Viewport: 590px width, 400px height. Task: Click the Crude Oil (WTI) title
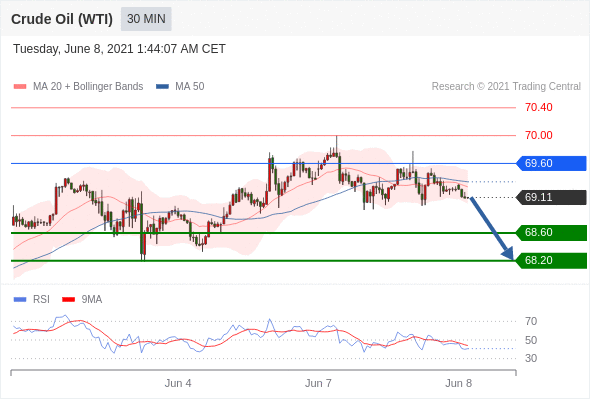(x=62, y=19)
